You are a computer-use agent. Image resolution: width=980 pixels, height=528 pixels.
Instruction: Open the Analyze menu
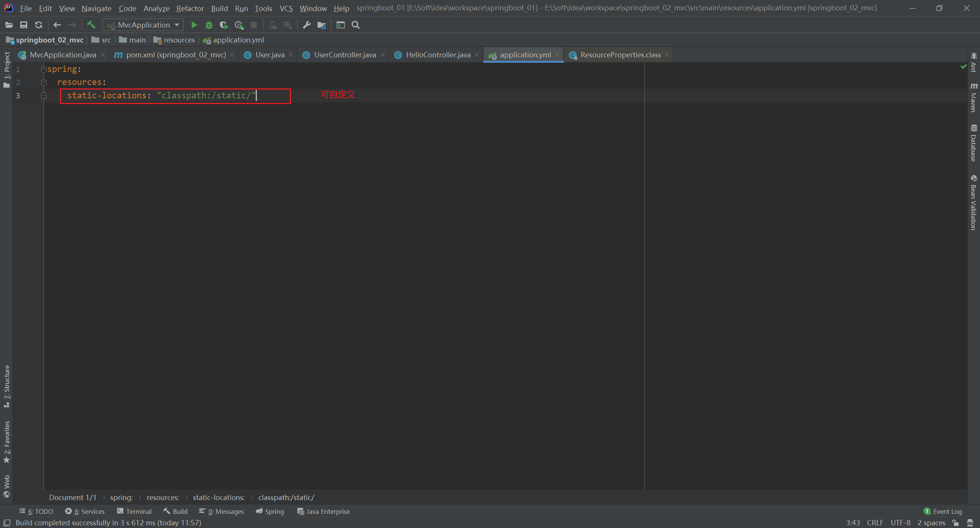(156, 8)
